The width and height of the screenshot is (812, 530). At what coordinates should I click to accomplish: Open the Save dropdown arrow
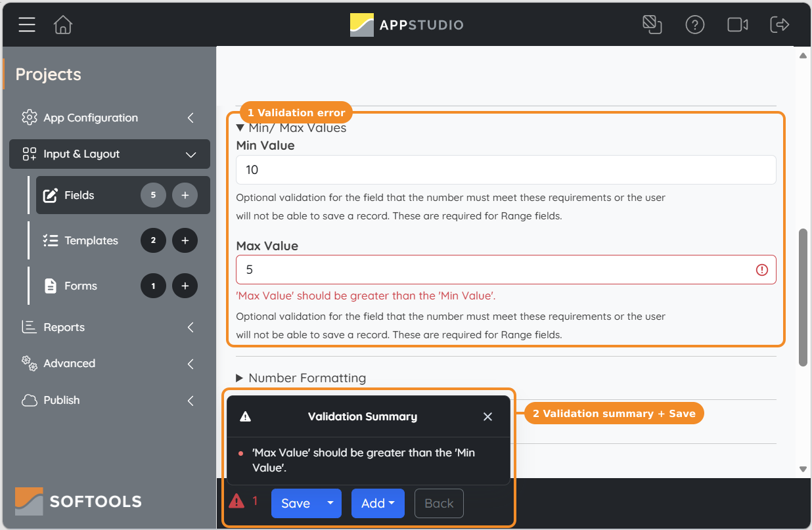point(330,503)
